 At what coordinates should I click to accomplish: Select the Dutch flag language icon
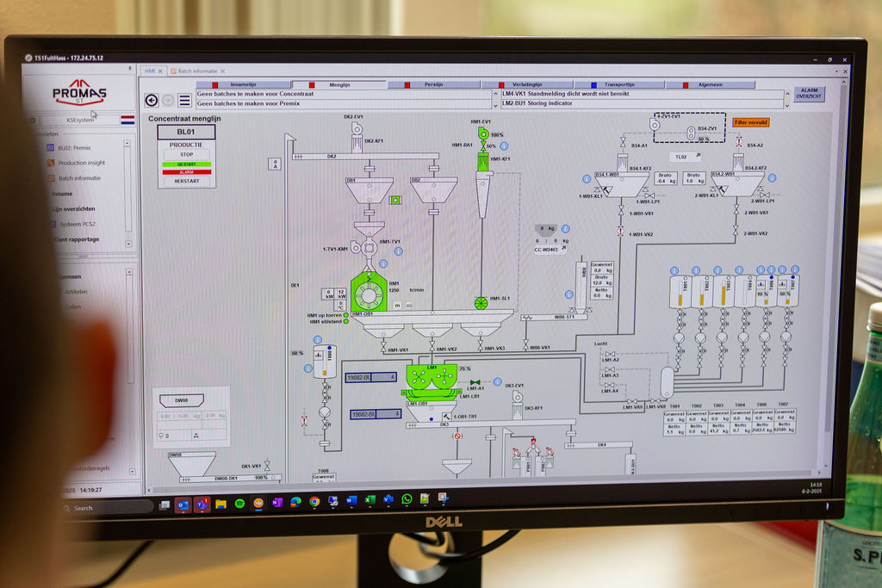click(127, 120)
